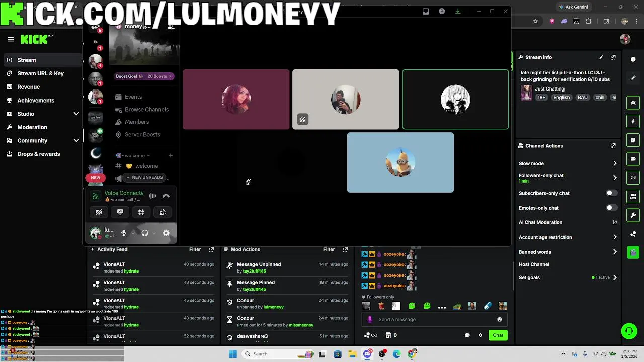644x362 pixels.
Task: Open Host Channel action
Action: coord(534,264)
